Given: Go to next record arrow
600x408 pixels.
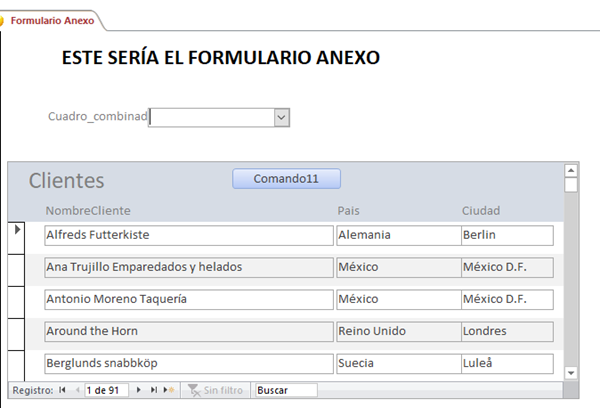Looking at the screenshot, I should (x=139, y=390).
